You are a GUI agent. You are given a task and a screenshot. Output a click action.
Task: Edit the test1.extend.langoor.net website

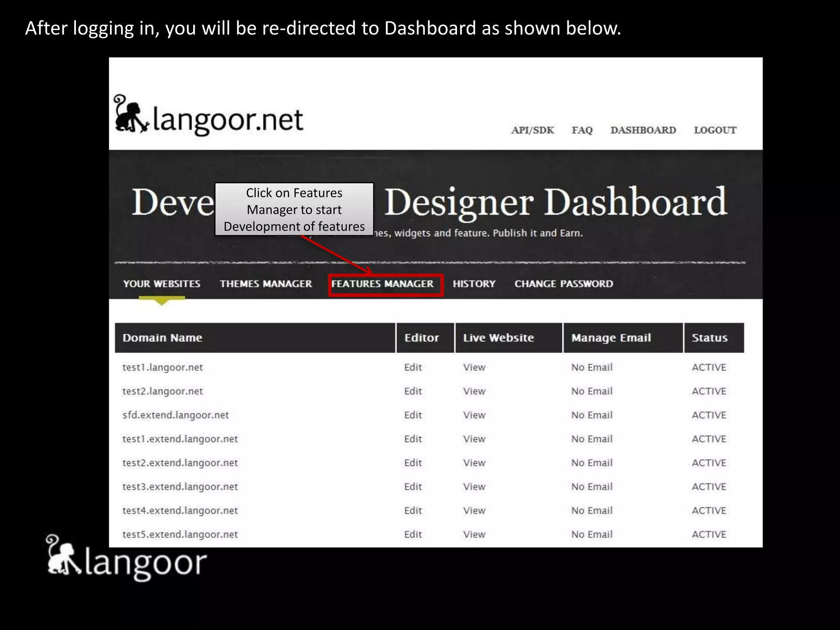coord(413,439)
